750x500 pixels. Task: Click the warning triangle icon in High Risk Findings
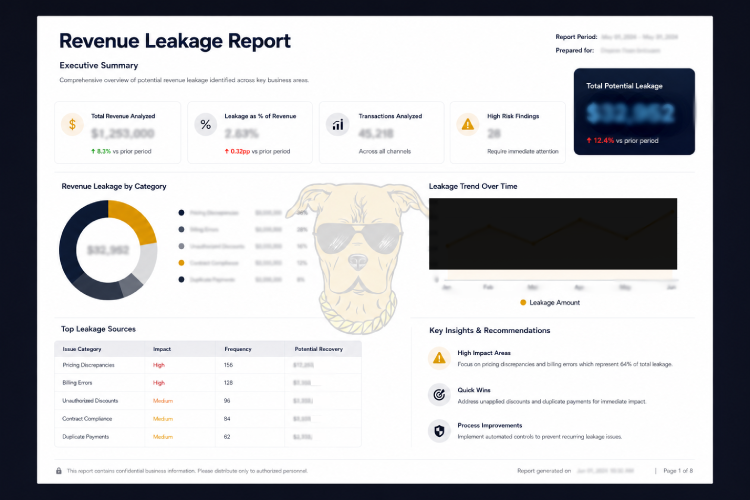(x=467, y=125)
